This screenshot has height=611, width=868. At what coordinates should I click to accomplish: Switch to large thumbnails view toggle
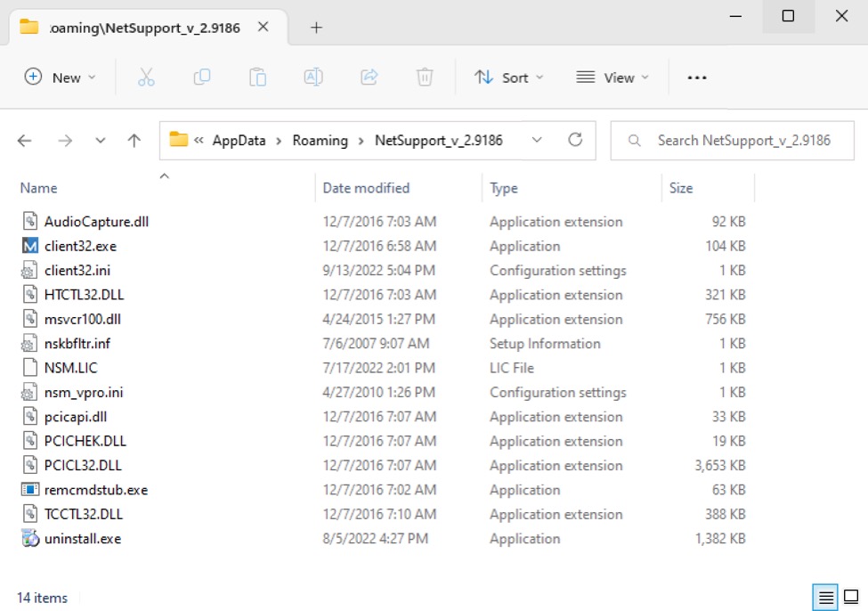(x=850, y=597)
